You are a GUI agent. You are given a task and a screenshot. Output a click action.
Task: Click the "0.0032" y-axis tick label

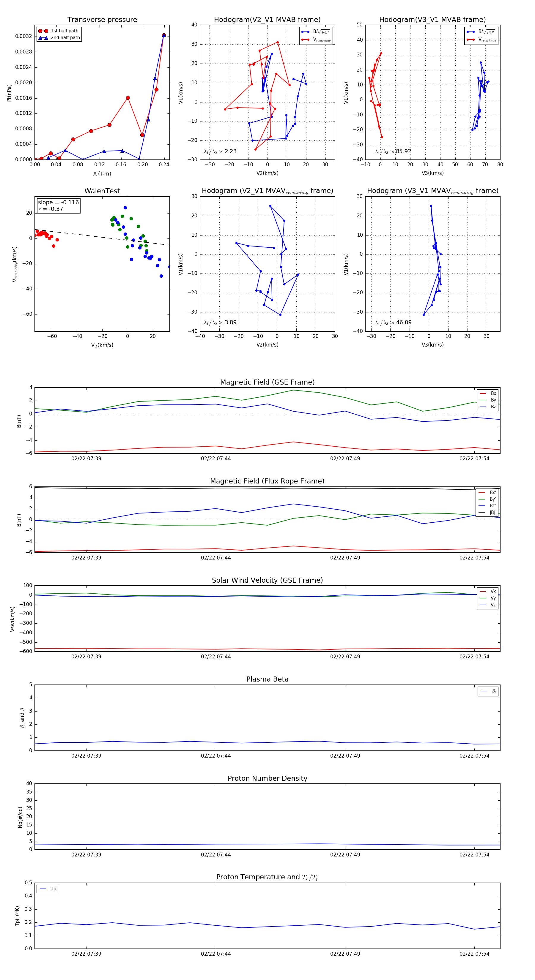click(23, 36)
